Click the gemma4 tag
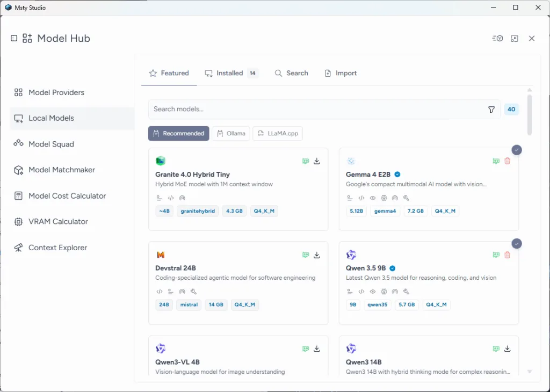This screenshot has width=550, height=392. point(385,211)
